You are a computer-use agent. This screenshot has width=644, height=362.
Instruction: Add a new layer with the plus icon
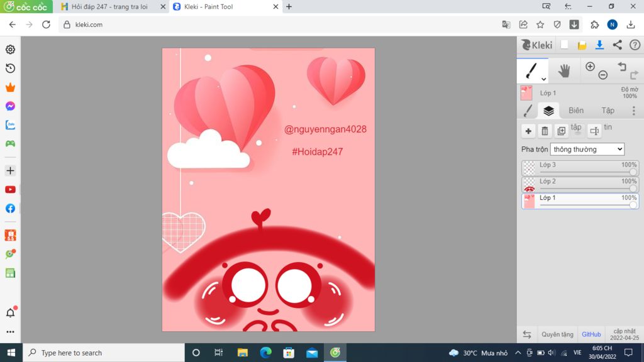[x=528, y=131]
